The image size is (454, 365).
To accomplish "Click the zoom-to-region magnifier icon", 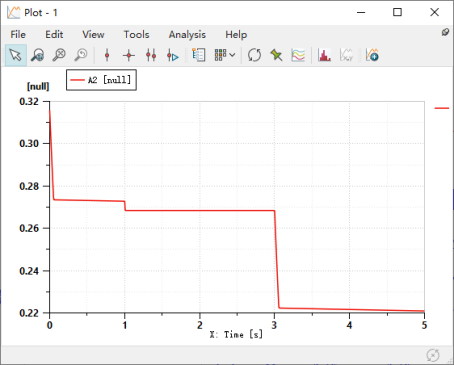I will (x=37, y=55).
